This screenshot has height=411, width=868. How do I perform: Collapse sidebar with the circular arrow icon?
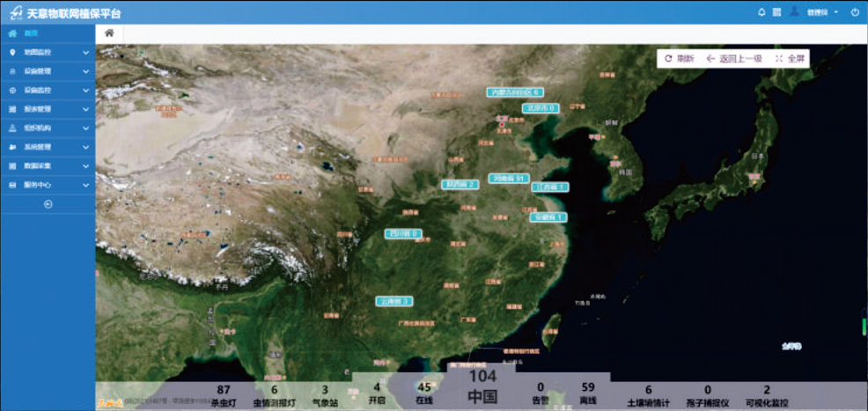click(48, 204)
